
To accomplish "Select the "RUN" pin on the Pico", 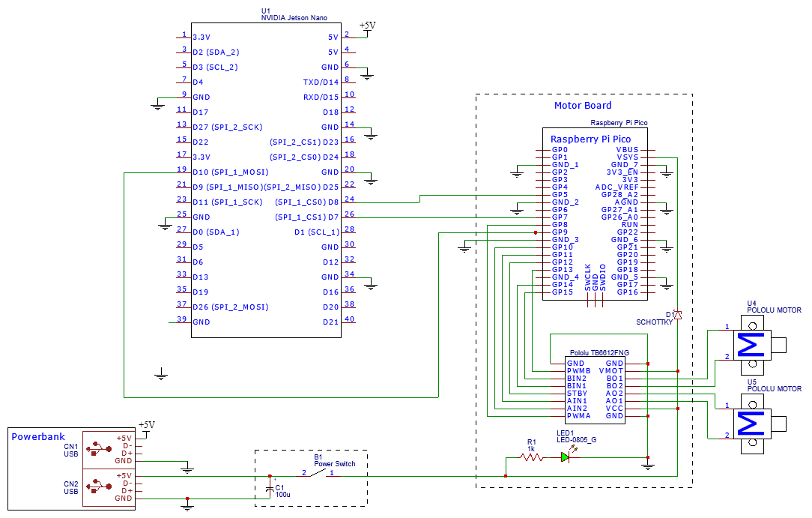I will click(x=630, y=225).
